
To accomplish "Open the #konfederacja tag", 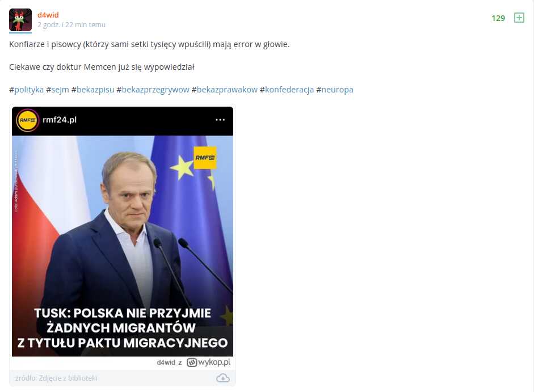I will coord(287,90).
